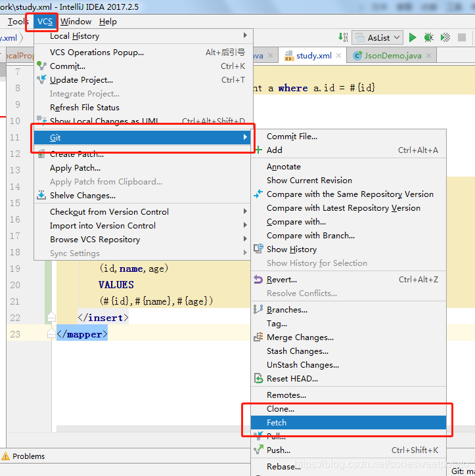The height and width of the screenshot is (476, 475).
Task: Click the Merge Changes icon
Action: tap(258, 337)
